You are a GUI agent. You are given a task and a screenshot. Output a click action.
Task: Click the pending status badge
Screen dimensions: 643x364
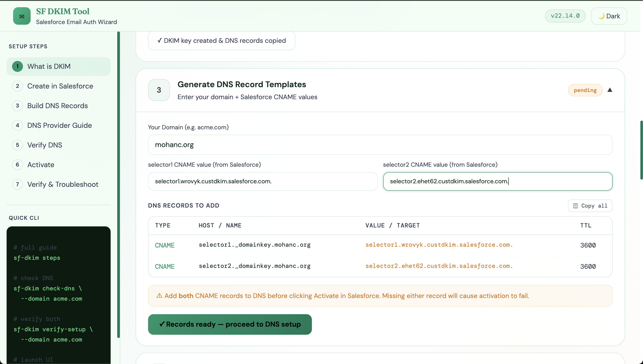pos(585,90)
